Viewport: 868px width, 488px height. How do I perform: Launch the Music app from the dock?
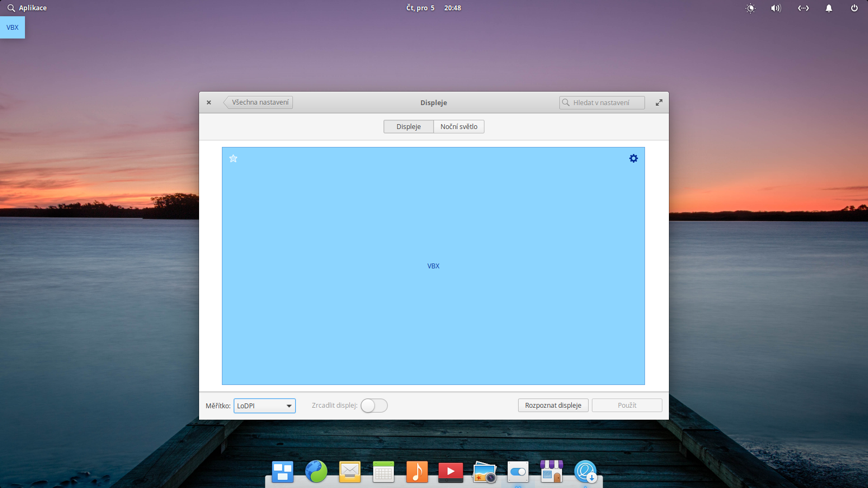coord(417,472)
